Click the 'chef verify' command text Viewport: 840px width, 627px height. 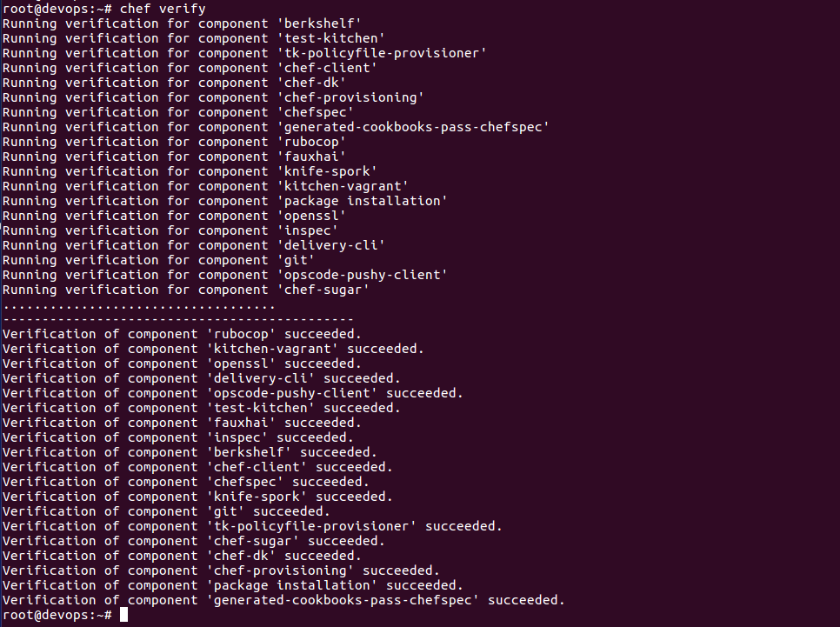coord(163,9)
